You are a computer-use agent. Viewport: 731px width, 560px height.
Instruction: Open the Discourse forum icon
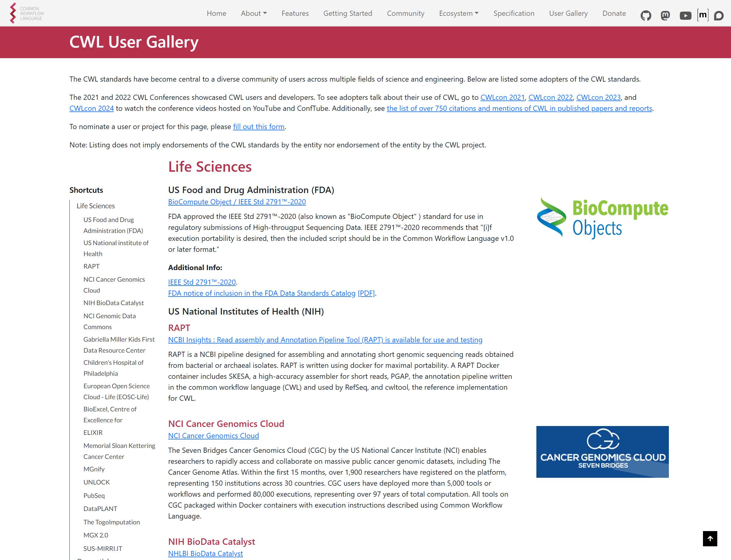click(x=719, y=16)
